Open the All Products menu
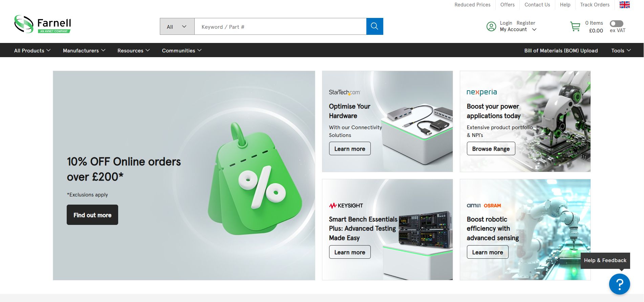644x302 pixels. pyautogui.click(x=32, y=50)
